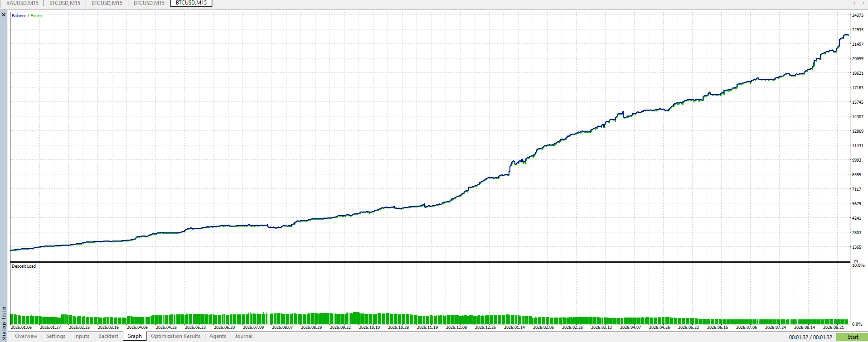The width and height of the screenshot is (868, 342).
Task: Show the Agents tab
Action: tap(218, 336)
